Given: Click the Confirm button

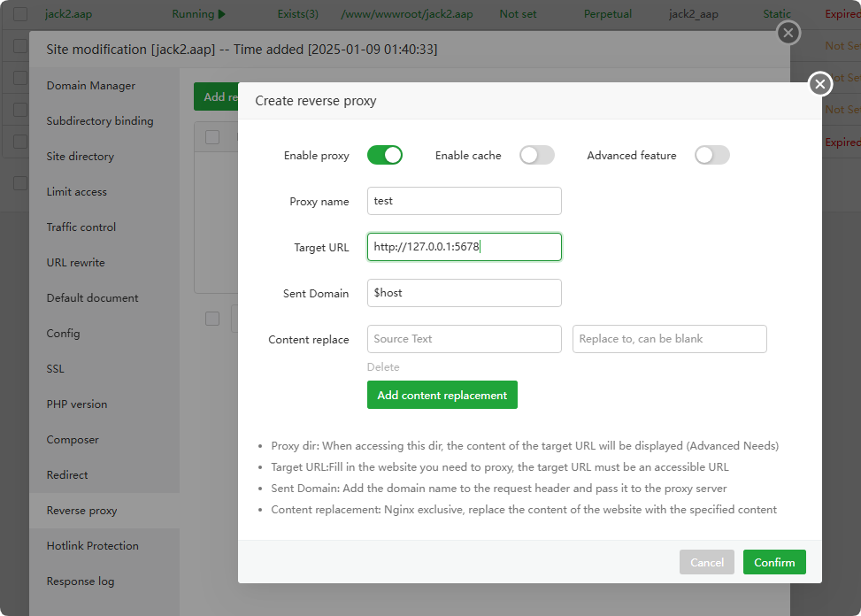Looking at the screenshot, I should tap(774, 562).
